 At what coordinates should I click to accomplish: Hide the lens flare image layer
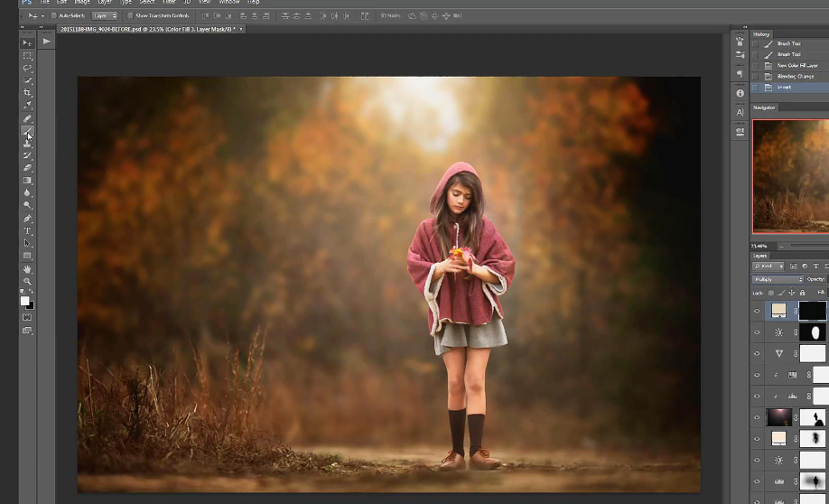point(757,417)
